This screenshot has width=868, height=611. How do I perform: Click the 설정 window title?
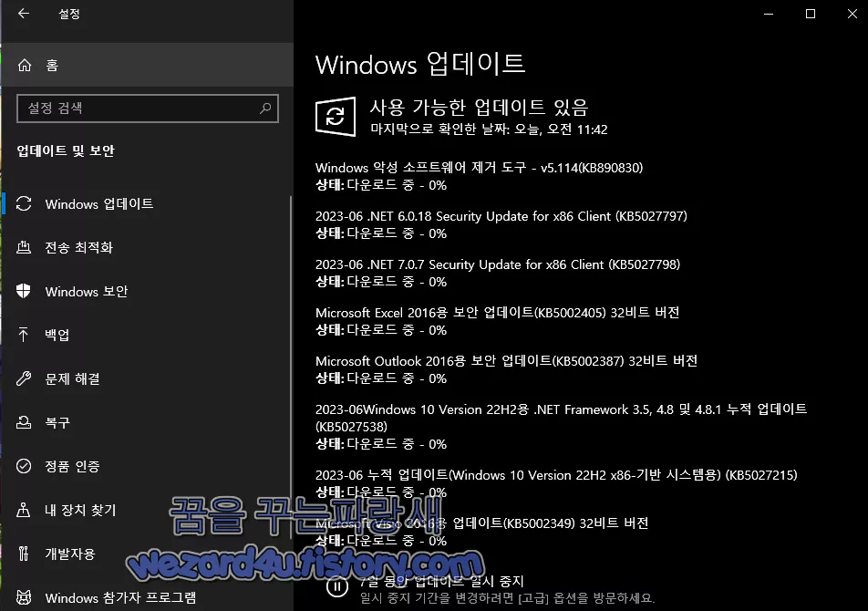[69, 14]
